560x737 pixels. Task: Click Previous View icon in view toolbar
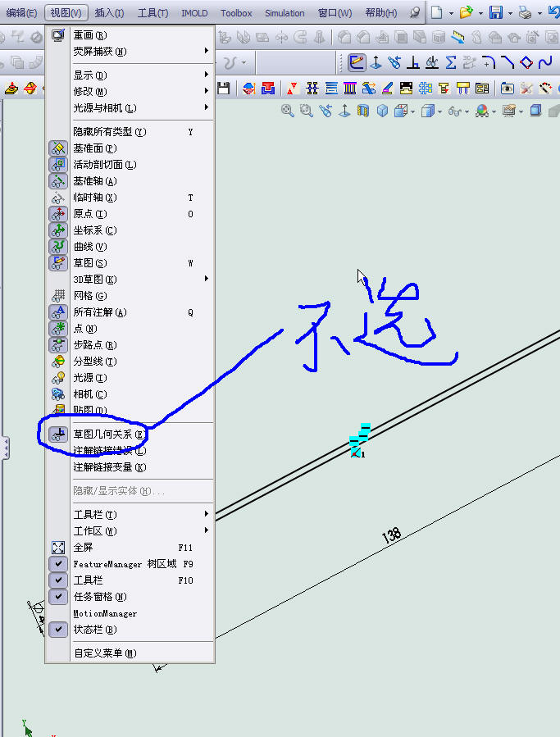point(326,111)
